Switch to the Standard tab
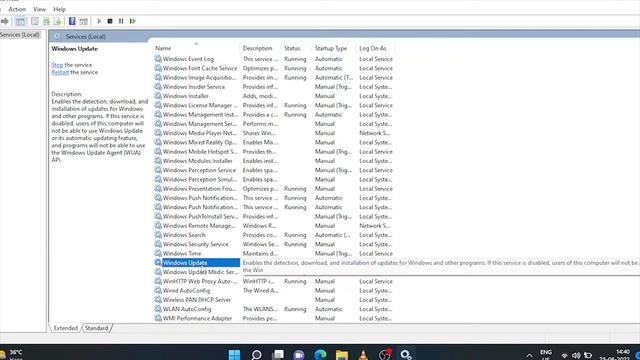This screenshot has height=360, width=640. [x=96, y=328]
